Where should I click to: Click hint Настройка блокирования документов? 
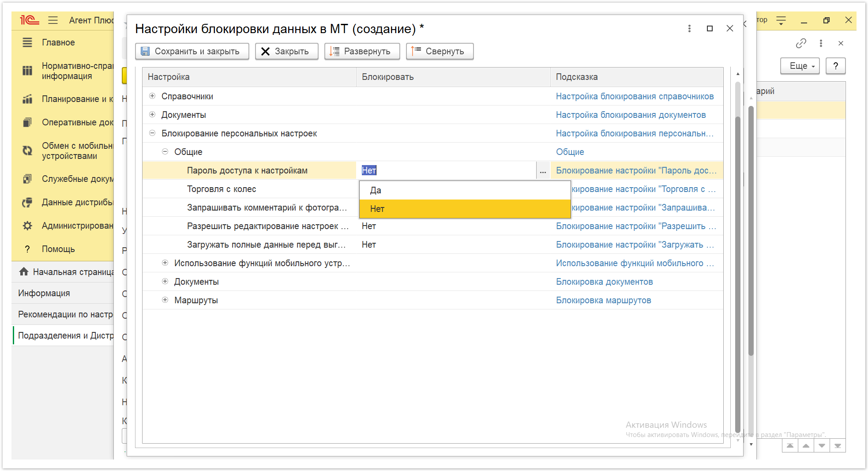pos(631,115)
